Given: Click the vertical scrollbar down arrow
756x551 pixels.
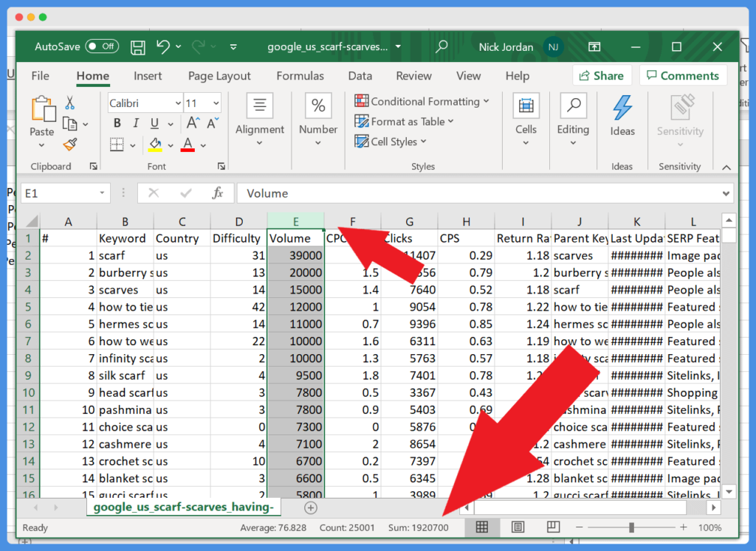Looking at the screenshot, I should (x=729, y=492).
